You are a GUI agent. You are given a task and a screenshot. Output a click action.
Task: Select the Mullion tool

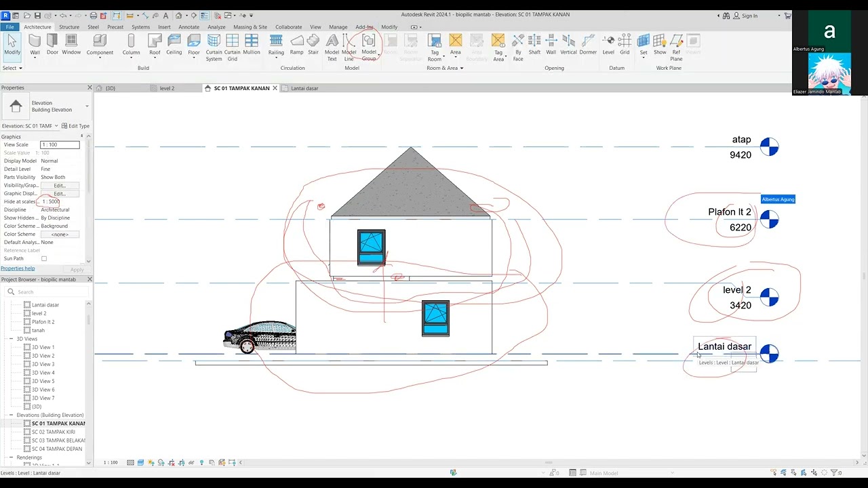pyautogui.click(x=252, y=45)
